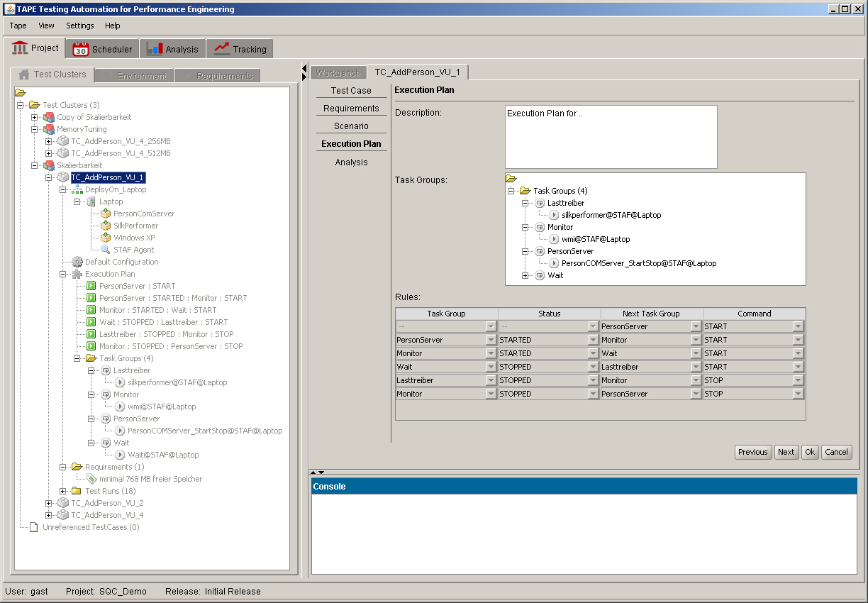Switch to the Workbench tab
The image size is (868, 603).
[338, 73]
